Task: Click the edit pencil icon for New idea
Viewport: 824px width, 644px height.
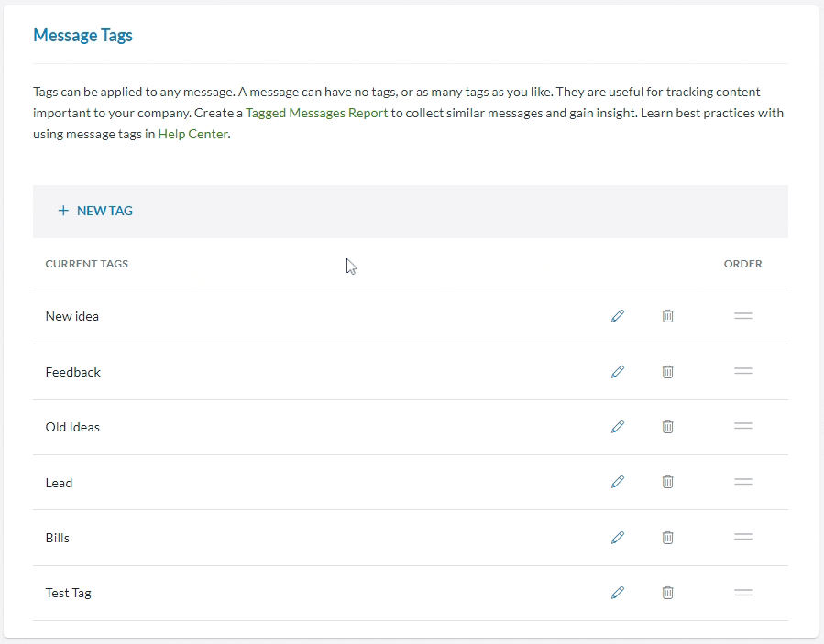Action: (x=618, y=316)
